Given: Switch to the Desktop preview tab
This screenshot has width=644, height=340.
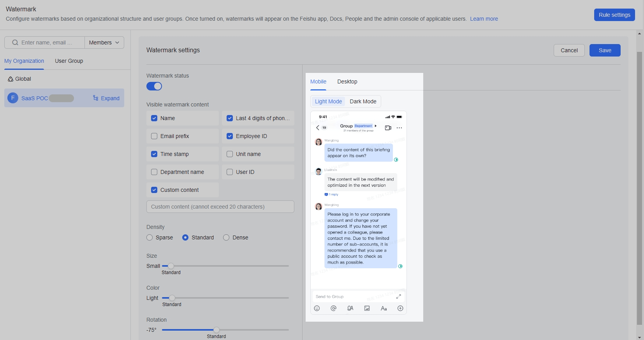Looking at the screenshot, I should click(x=347, y=81).
